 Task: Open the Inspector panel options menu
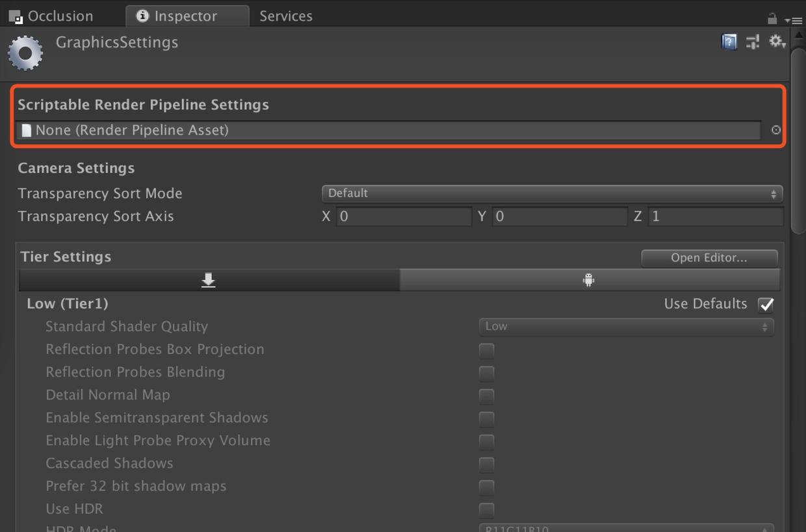click(x=795, y=20)
